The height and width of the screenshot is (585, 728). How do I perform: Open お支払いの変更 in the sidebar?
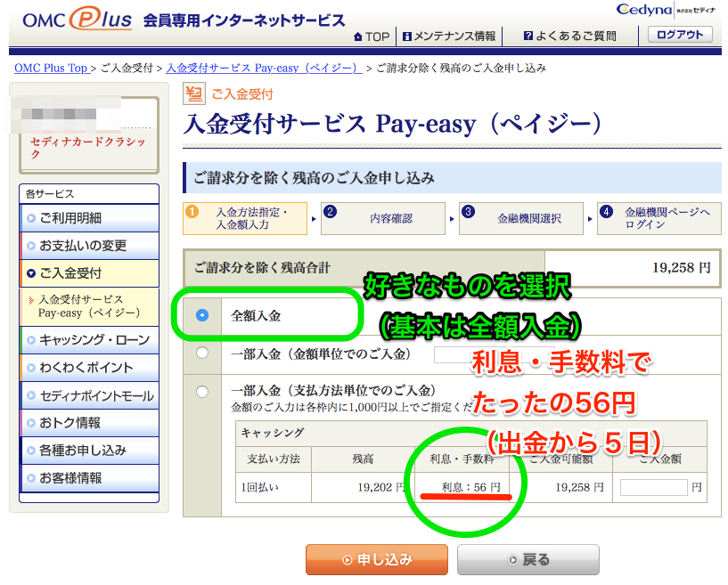pos(90,246)
